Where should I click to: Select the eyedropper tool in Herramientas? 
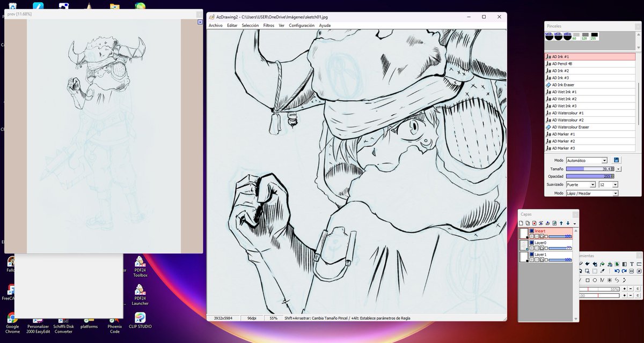(602, 271)
